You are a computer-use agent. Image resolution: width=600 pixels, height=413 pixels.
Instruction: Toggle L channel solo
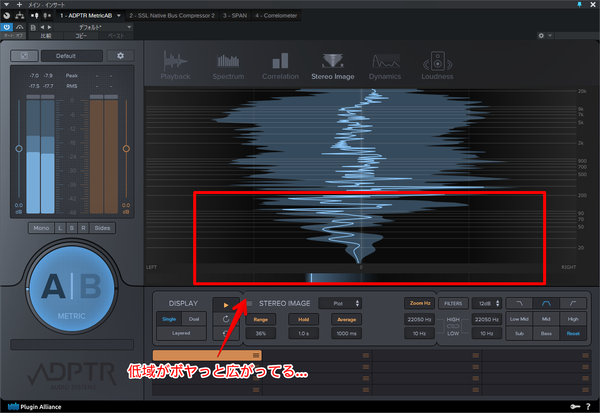coord(60,228)
